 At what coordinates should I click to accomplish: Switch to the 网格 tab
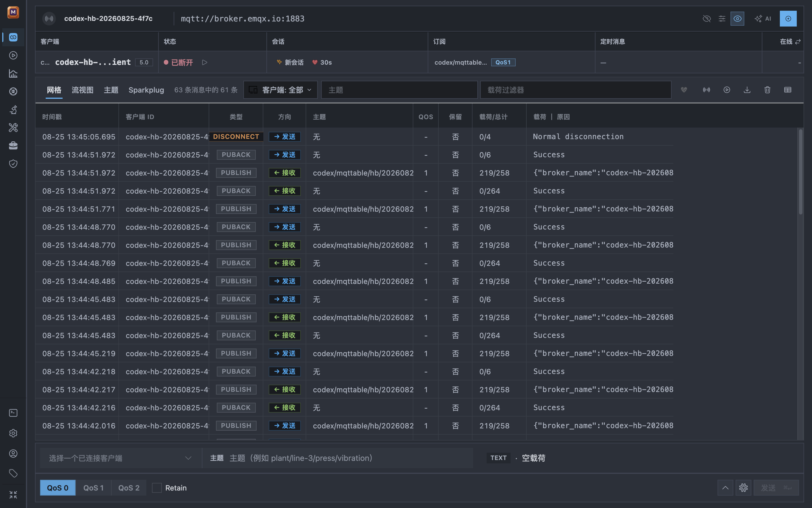click(54, 90)
